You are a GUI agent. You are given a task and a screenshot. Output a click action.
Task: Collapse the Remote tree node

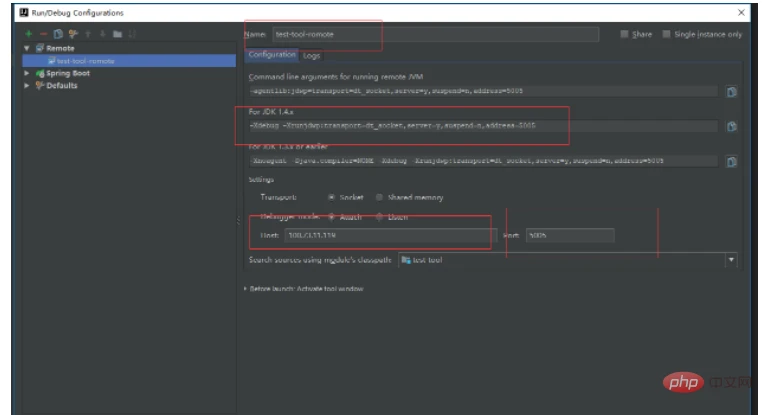[x=27, y=48]
